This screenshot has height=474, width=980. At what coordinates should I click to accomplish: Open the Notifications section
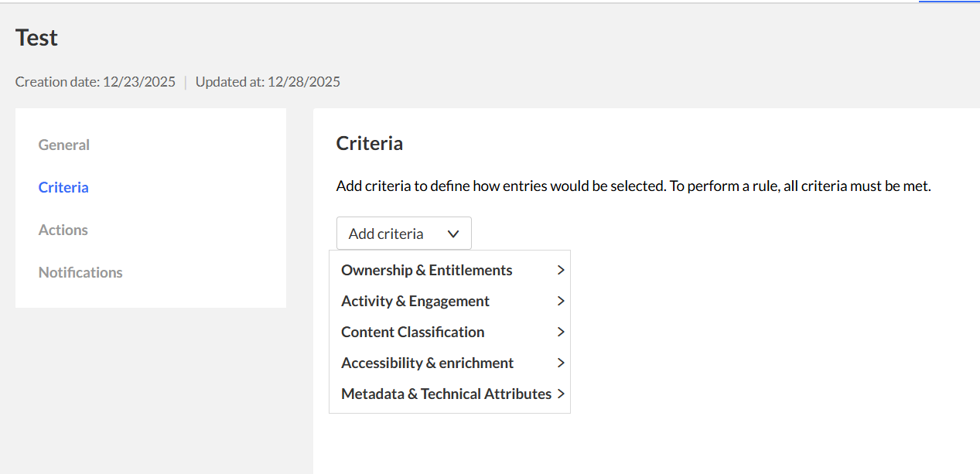click(80, 272)
